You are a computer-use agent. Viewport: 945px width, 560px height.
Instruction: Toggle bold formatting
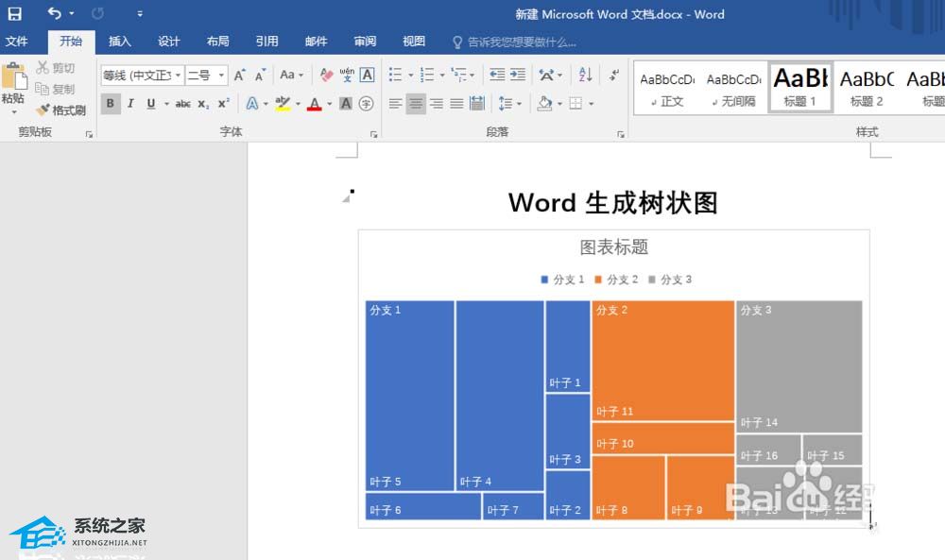click(x=111, y=103)
